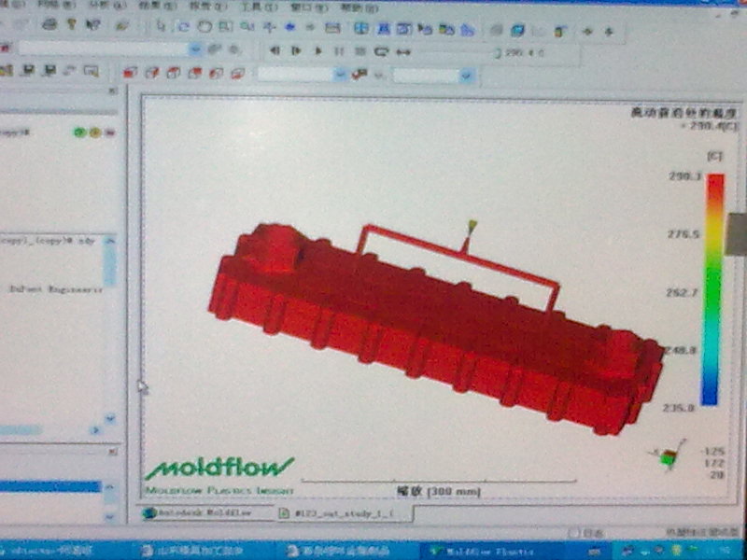Click the green status icon in study panel
Viewport: 747px width, 560px height.
[x=80, y=133]
